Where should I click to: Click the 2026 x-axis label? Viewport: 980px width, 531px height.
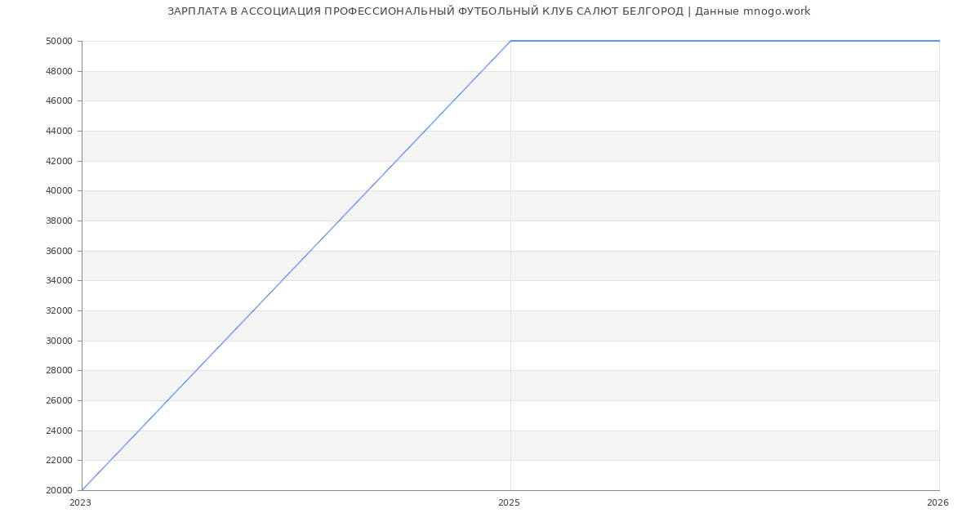[938, 503]
